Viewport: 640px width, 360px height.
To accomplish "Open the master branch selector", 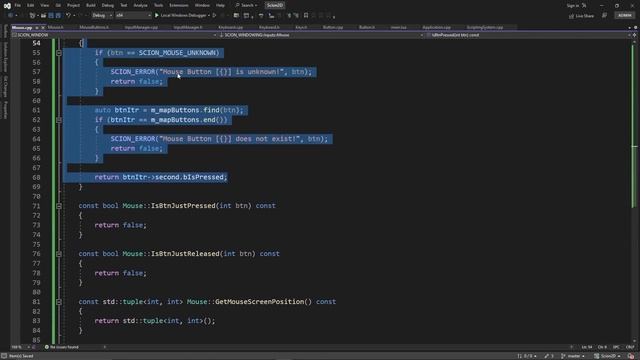I will 573,356.
